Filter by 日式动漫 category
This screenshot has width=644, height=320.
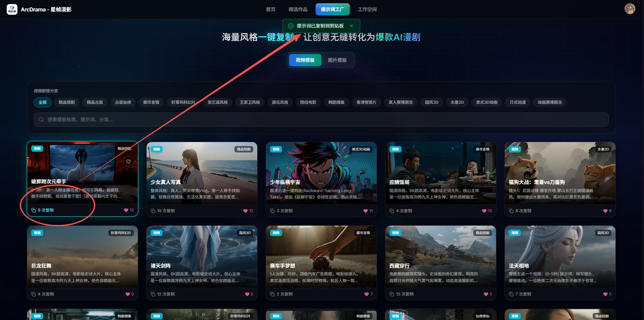point(518,102)
